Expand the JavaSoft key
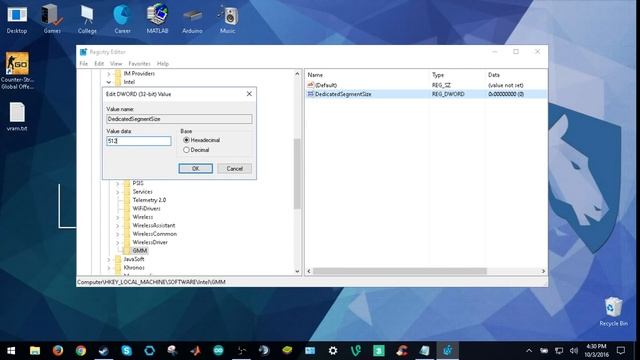The image size is (640, 360). coord(109,259)
